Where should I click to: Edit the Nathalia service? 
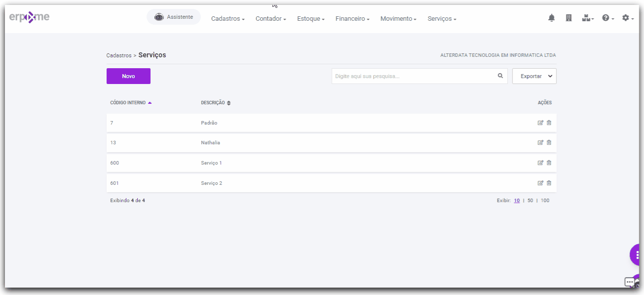(x=540, y=142)
